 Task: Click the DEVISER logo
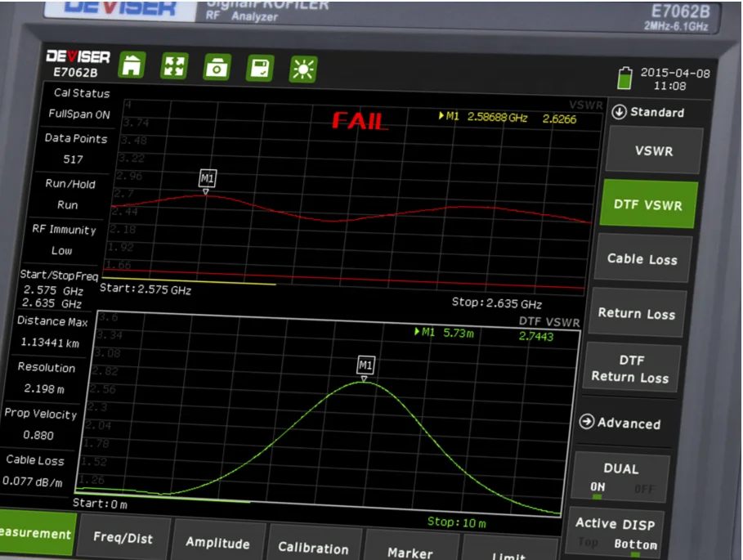pyautogui.click(x=79, y=57)
